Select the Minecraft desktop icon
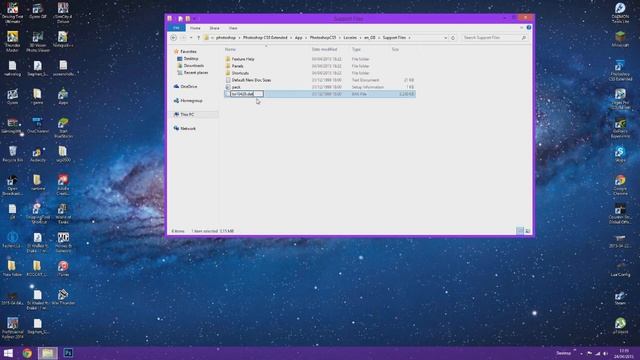The height and width of the screenshot is (360, 640). click(620, 39)
